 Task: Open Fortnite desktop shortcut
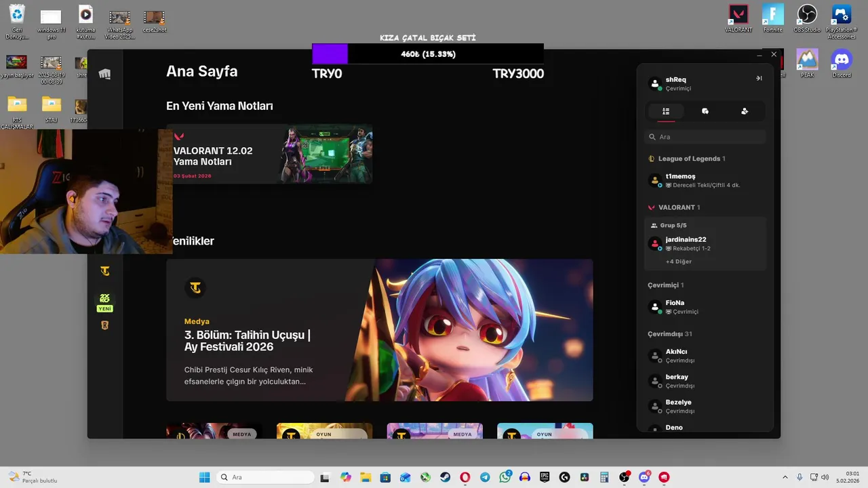772,19
